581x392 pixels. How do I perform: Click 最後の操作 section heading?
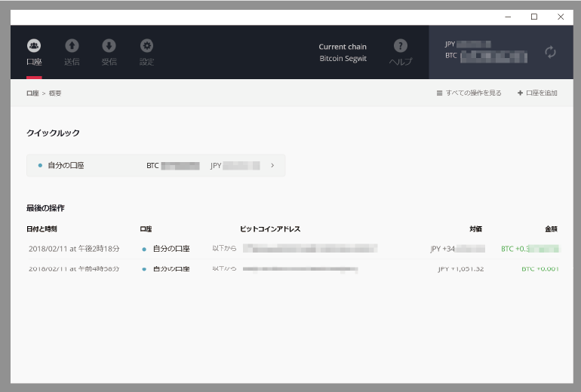45,208
